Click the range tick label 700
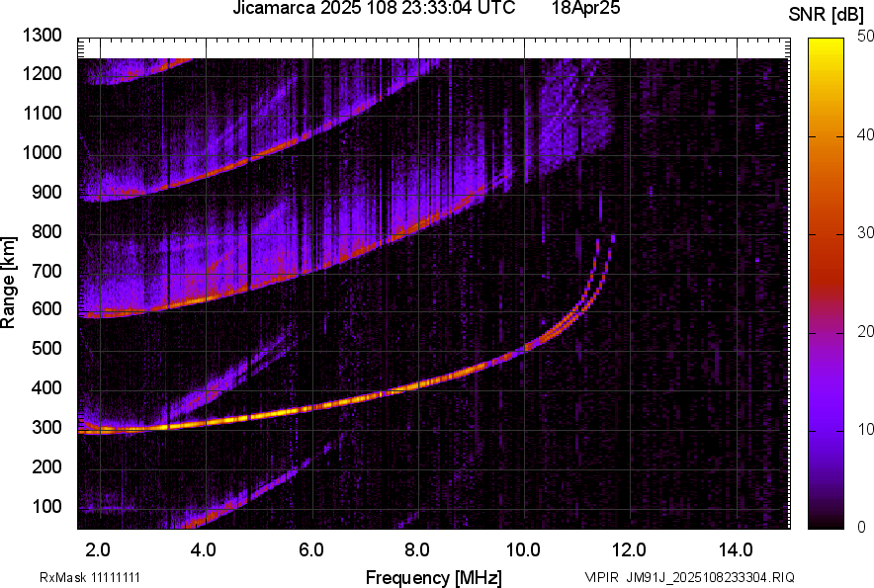This screenshot has height=588, width=874. coord(46,271)
